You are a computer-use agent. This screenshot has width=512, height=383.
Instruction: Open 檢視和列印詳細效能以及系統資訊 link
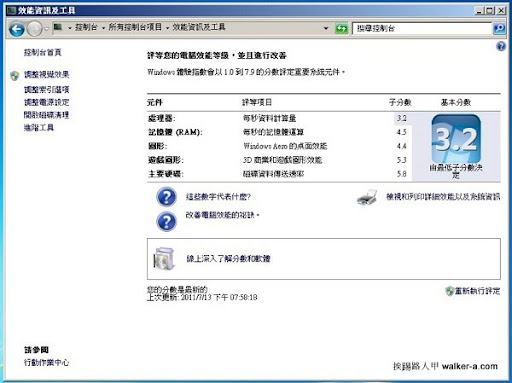click(443, 197)
